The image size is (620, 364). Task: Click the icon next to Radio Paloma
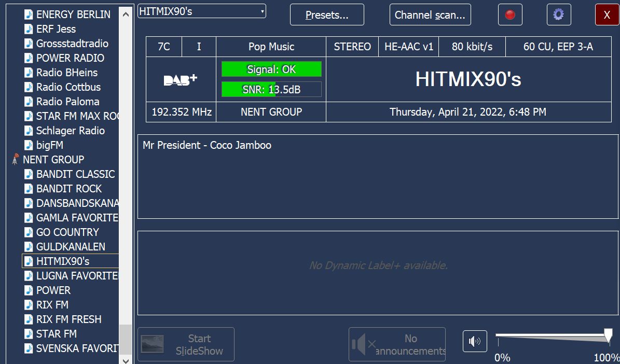pos(29,102)
